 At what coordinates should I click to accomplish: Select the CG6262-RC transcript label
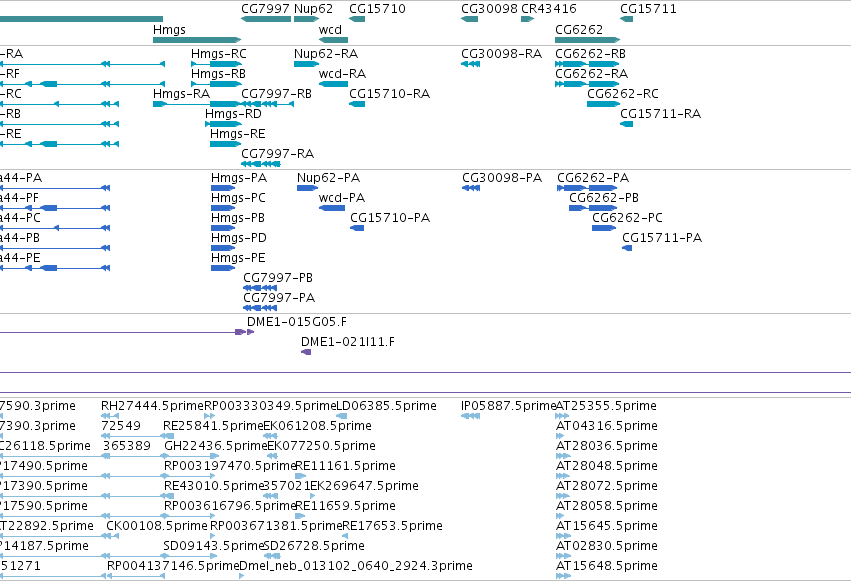623,94
